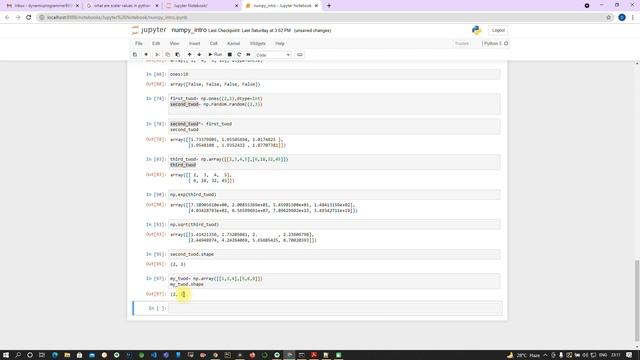Save and checkpoint the notebook
Image resolution: width=640 pixels, height=360 pixels.
pos(135,55)
